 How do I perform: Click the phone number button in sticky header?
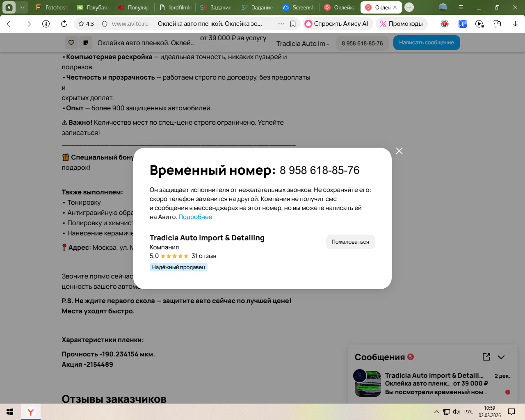click(x=362, y=43)
